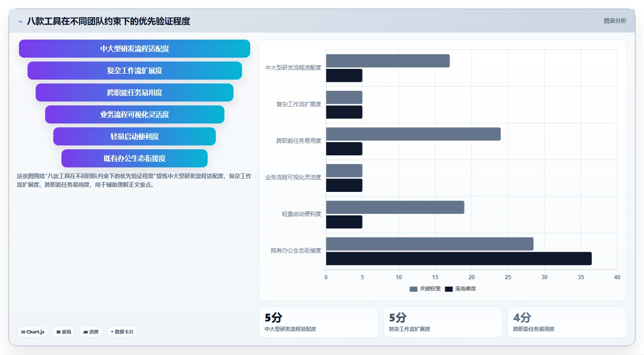Select the 既有办公生态衔接度 funnel bar

click(135, 158)
